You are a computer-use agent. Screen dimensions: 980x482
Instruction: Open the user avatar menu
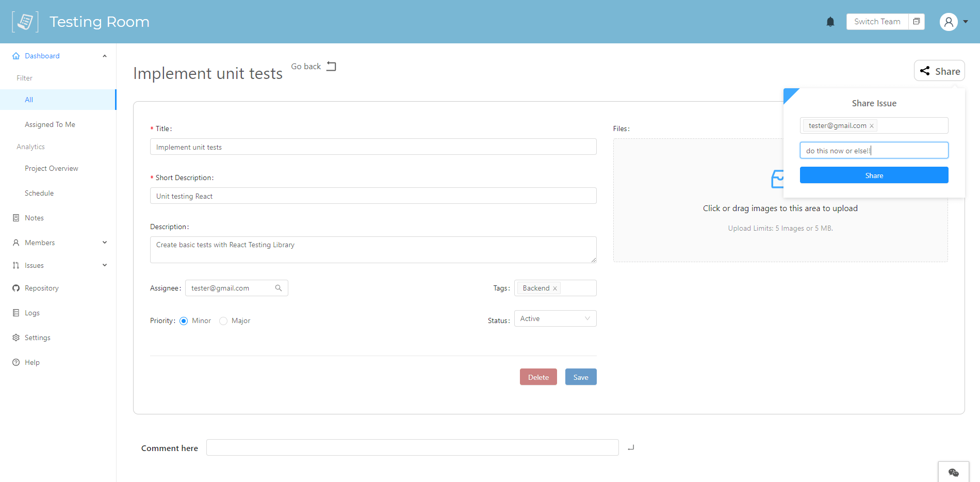[x=949, y=22]
